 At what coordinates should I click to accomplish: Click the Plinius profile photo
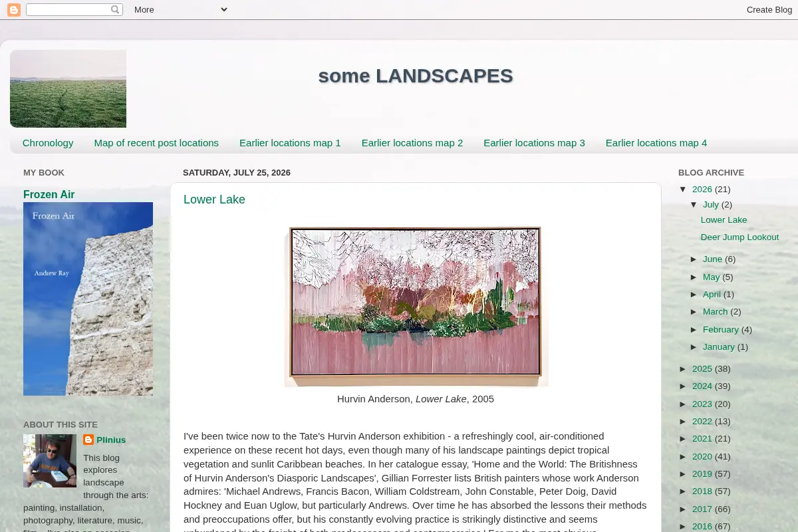pyautogui.click(x=50, y=461)
